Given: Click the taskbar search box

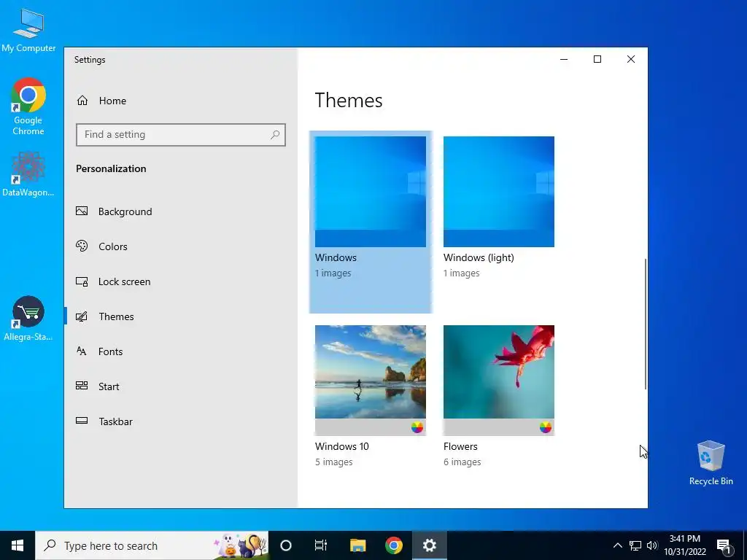Looking at the screenshot, I should click(x=152, y=545).
